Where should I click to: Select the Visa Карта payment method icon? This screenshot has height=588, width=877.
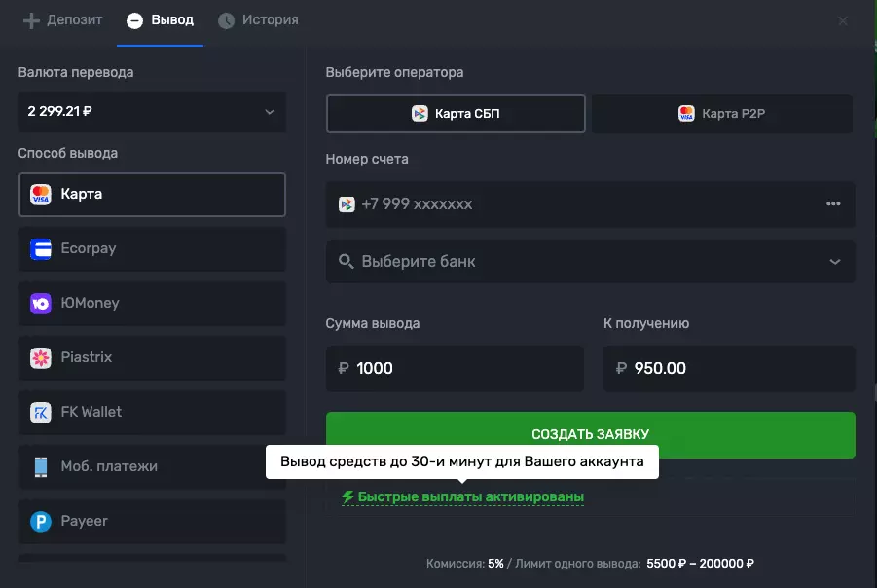pos(41,194)
